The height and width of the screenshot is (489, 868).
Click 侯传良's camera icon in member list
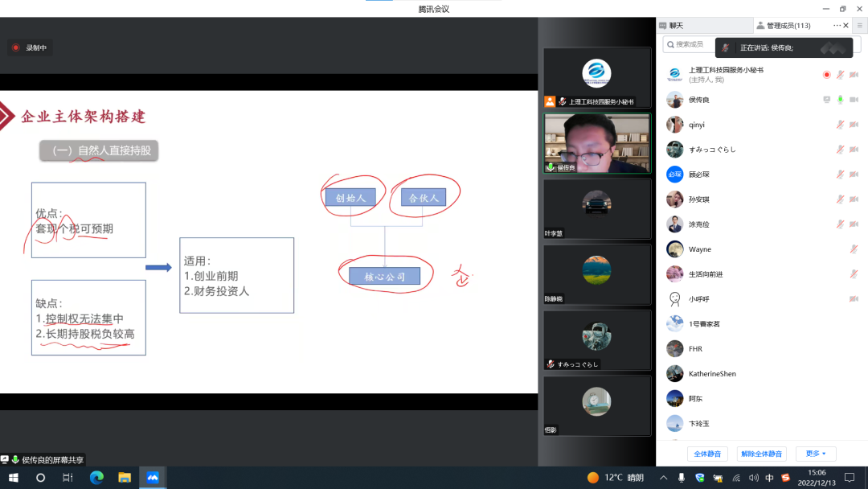[854, 100]
